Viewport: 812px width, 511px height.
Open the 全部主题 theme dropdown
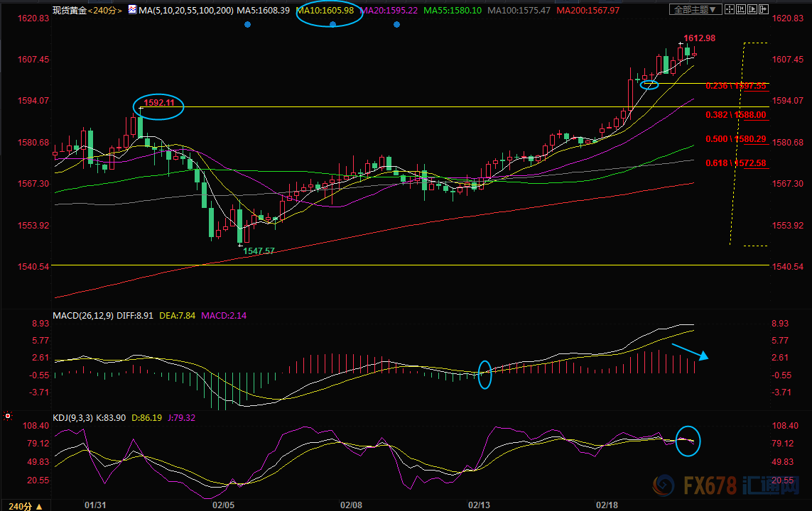695,9
